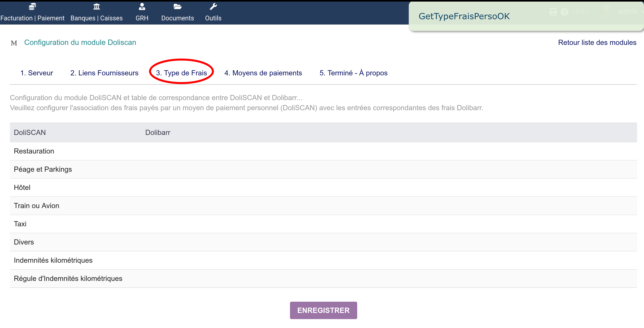Select the Restauration row
This screenshot has width=644, height=328.
click(323, 151)
